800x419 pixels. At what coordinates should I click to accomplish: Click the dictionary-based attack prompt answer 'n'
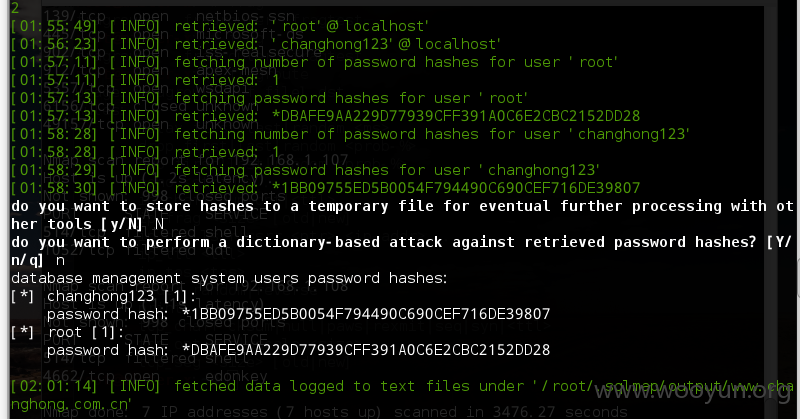[60, 260]
